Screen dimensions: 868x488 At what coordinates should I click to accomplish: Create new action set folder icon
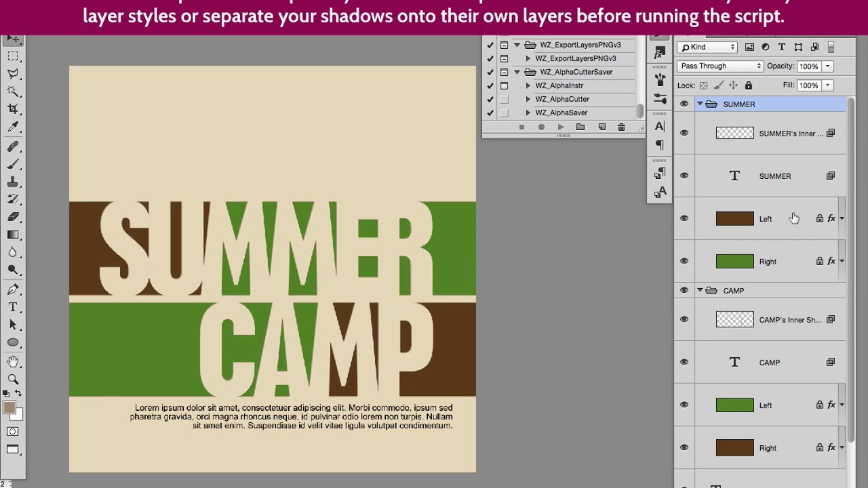pos(580,127)
